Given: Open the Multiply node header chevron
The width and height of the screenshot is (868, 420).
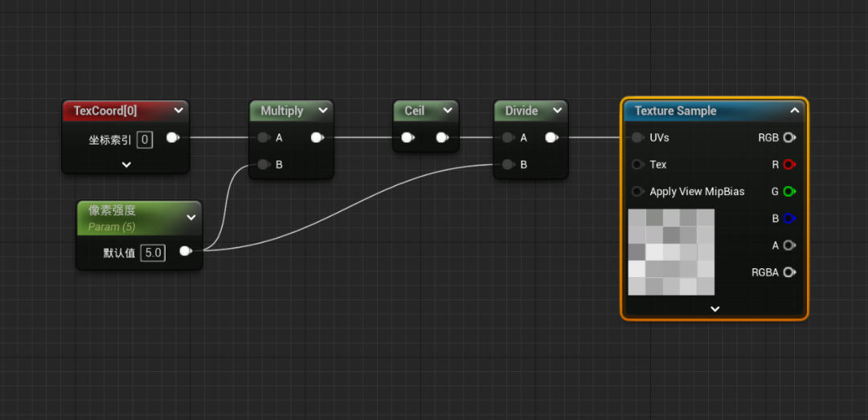Looking at the screenshot, I should pos(323,111).
